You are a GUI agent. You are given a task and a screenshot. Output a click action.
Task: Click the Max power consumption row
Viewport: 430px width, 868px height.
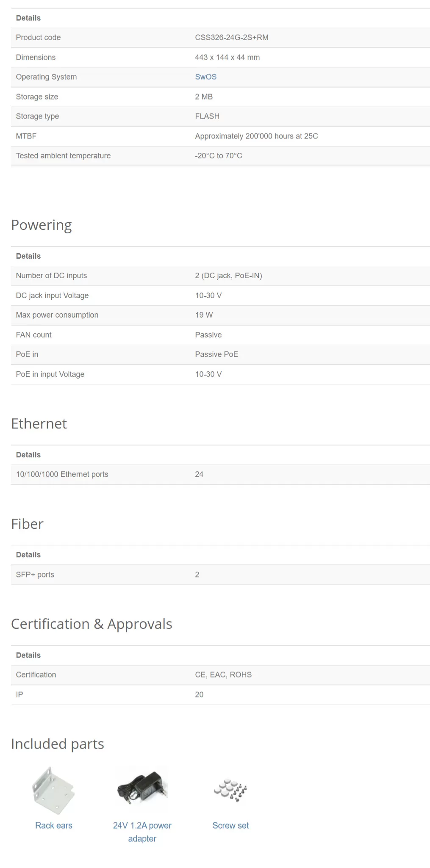point(220,315)
